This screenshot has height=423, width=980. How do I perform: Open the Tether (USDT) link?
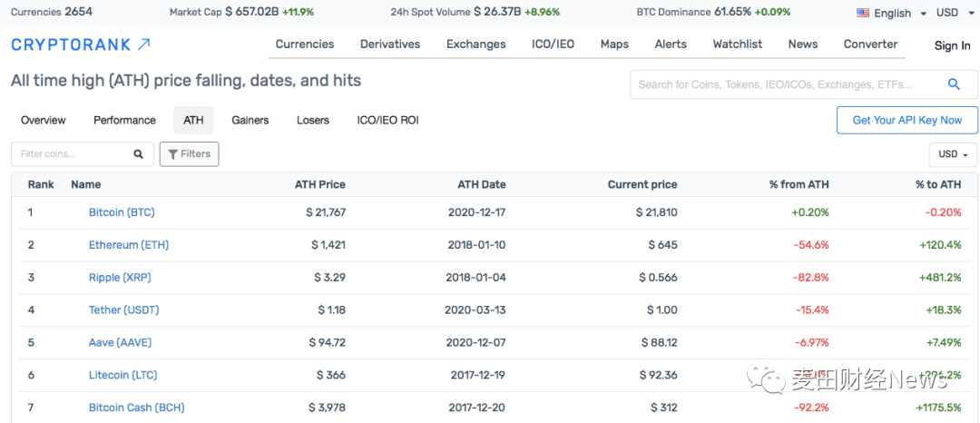coord(123,310)
